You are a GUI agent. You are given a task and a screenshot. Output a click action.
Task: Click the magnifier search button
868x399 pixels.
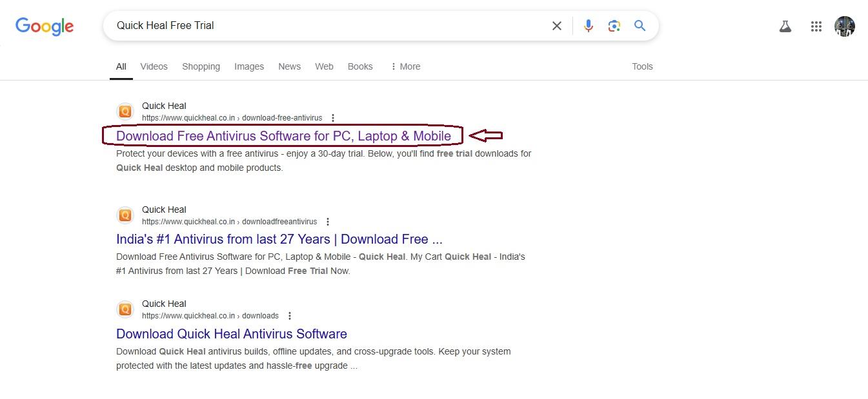pos(640,26)
